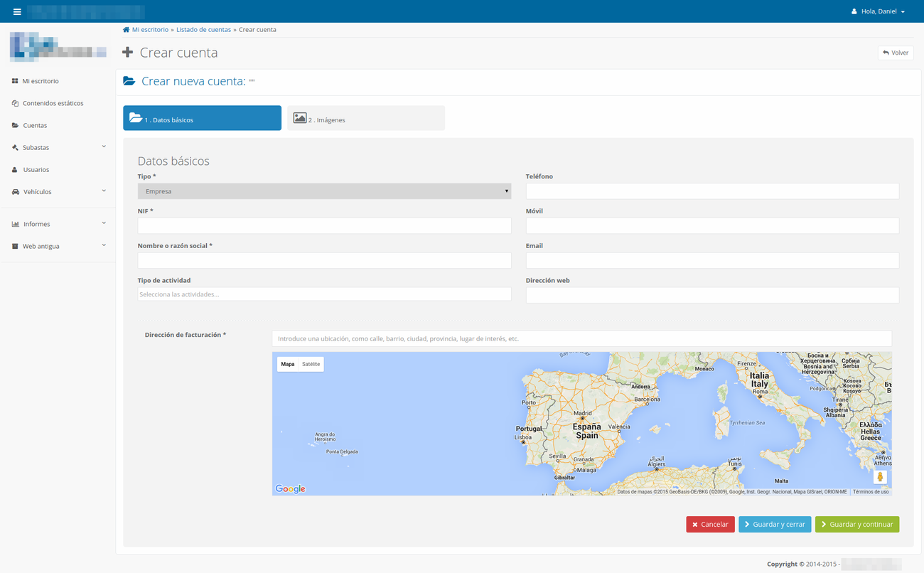Open Listado de cuentas breadcrumb link

pos(203,30)
